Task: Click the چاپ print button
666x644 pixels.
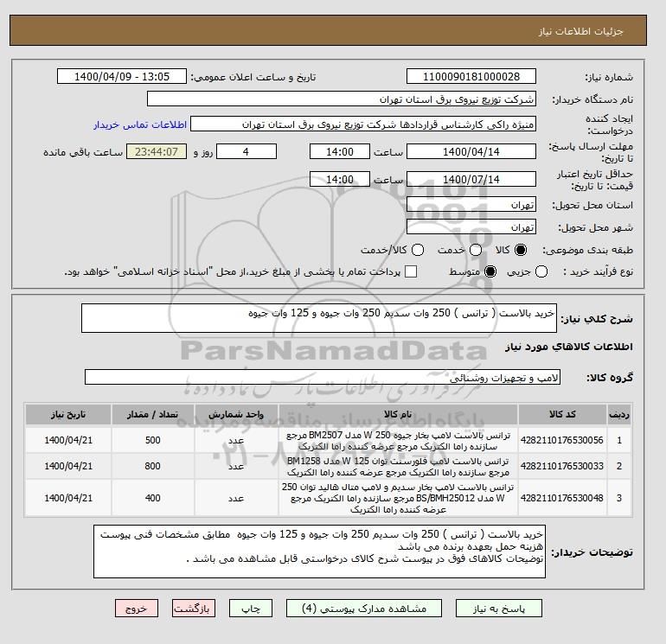Action: pyautogui.click(x=251, y=609)
